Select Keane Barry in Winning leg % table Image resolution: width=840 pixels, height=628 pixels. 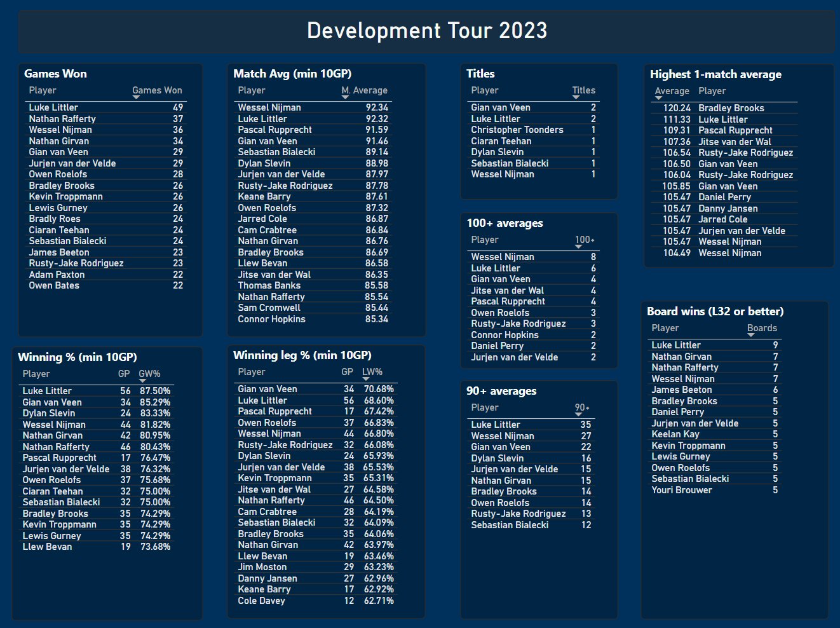tap(264, 589)
